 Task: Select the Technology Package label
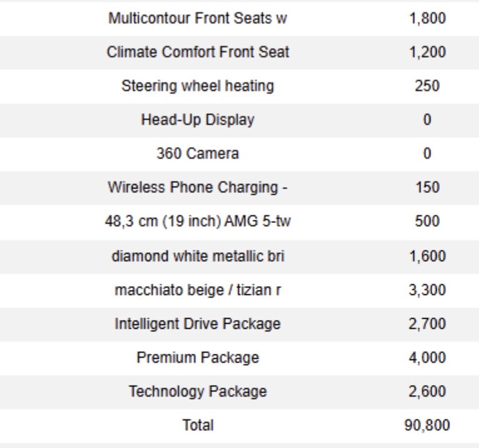coord(198,392)
